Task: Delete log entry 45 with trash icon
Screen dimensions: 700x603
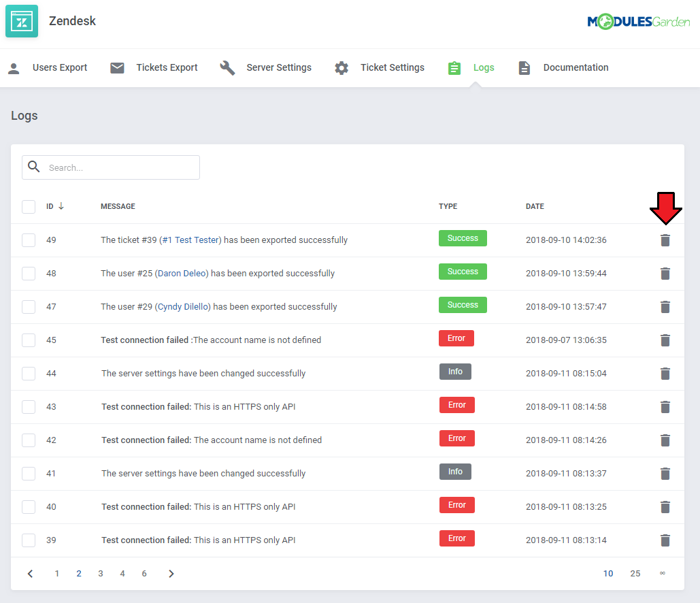Action: tap(665, 340)
